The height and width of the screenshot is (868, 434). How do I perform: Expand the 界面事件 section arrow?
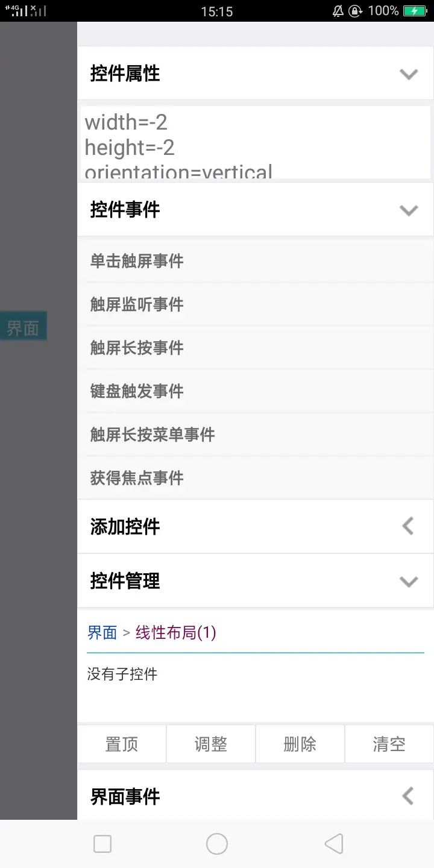pyautogui.click(x=408, y=796)
